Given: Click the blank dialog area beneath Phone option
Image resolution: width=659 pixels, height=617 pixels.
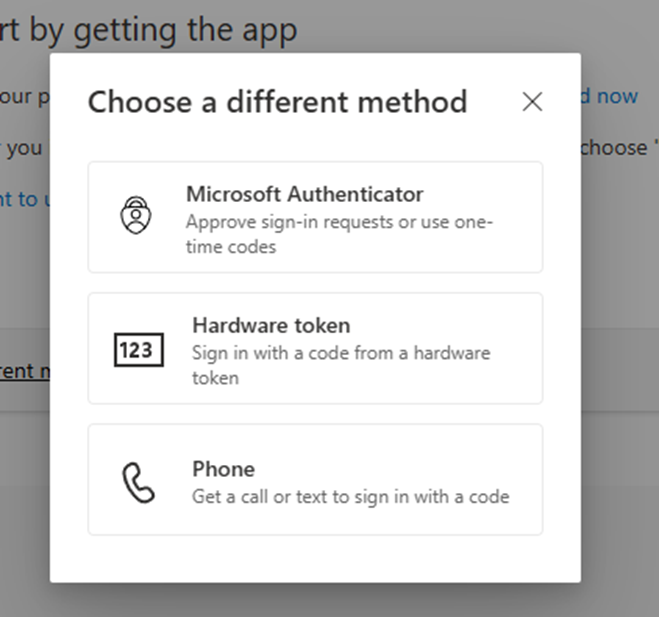Looking at the screenshot, I should (315, 558).
